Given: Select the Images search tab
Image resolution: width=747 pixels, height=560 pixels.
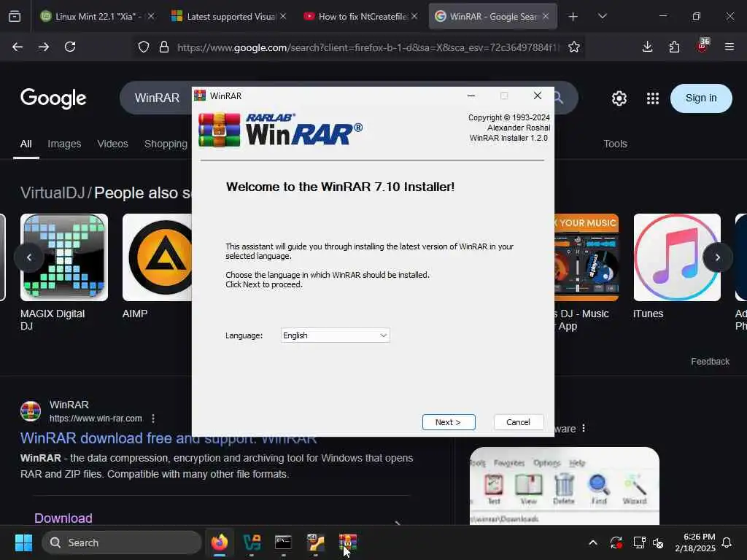Looking at the screenshot, I should 64,144.
